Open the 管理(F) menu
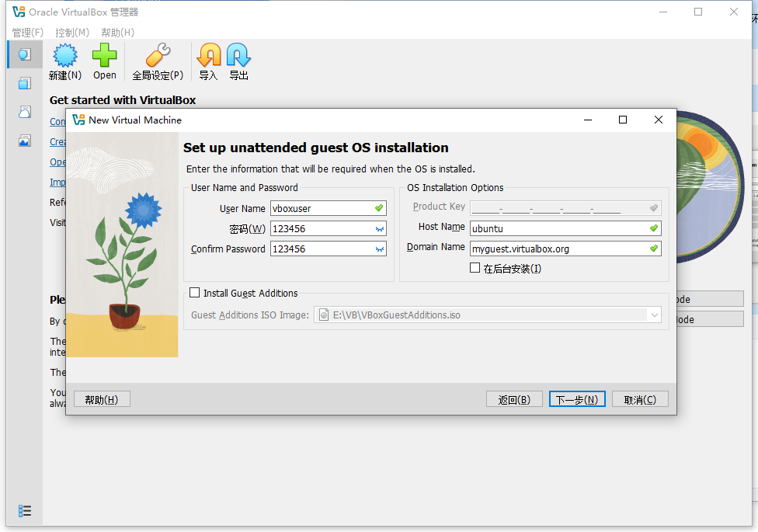 point(27,33)
